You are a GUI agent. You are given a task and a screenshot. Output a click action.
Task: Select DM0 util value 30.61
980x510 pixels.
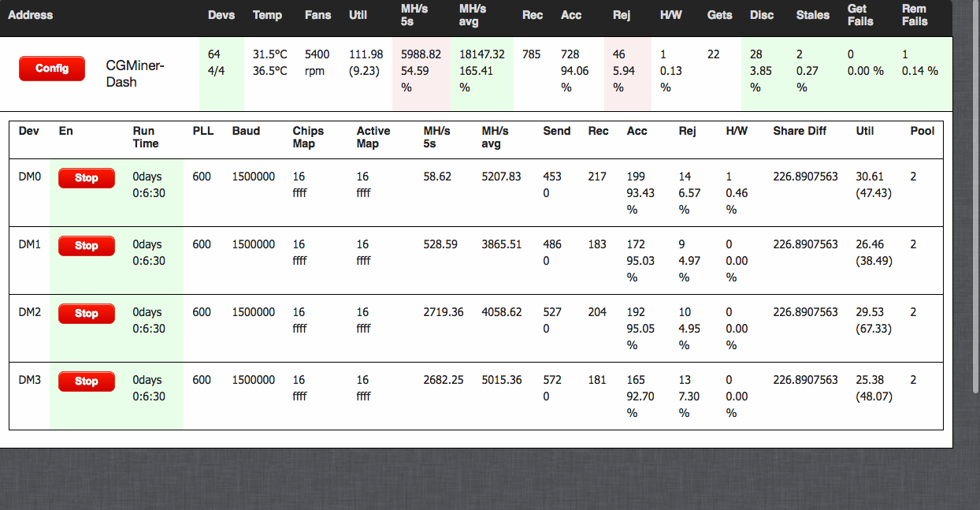pyautogui.click(x=870, y=177)
